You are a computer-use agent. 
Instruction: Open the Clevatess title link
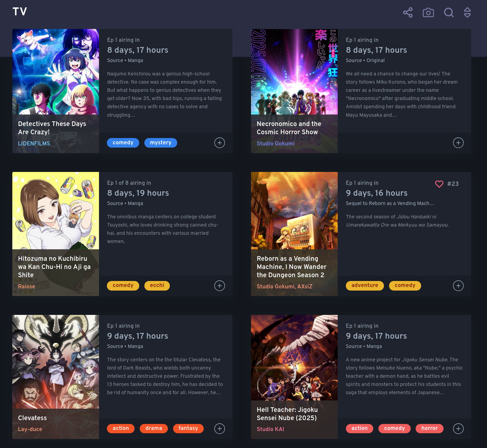click(32, 418)
